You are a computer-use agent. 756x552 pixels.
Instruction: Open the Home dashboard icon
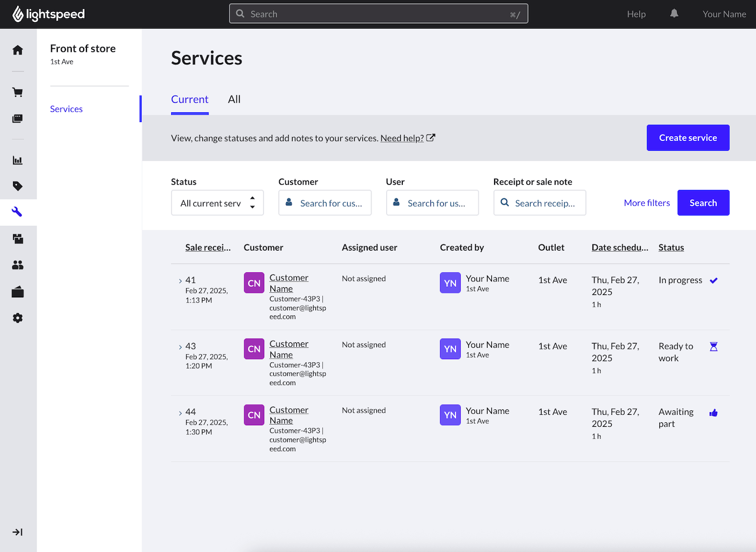pos(17,50)
